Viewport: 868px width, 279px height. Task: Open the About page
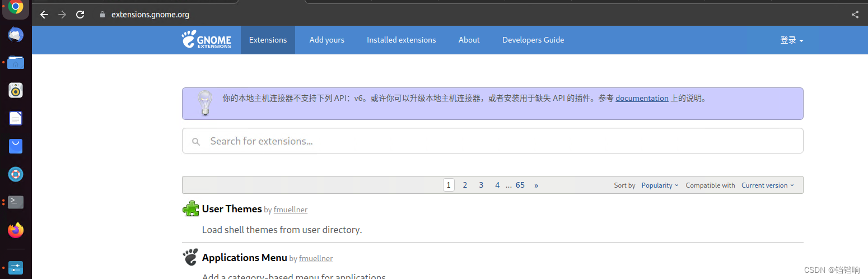[x=469, y=40]
